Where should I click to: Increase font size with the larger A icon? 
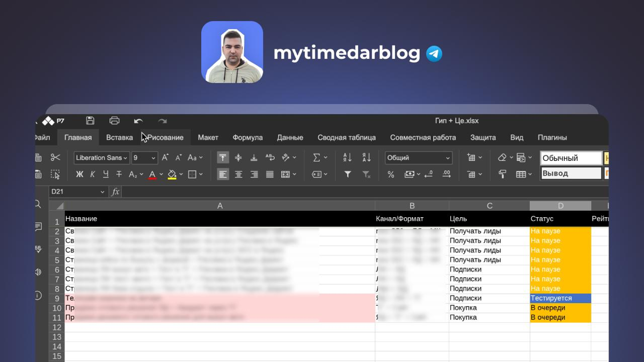[165, 158]
